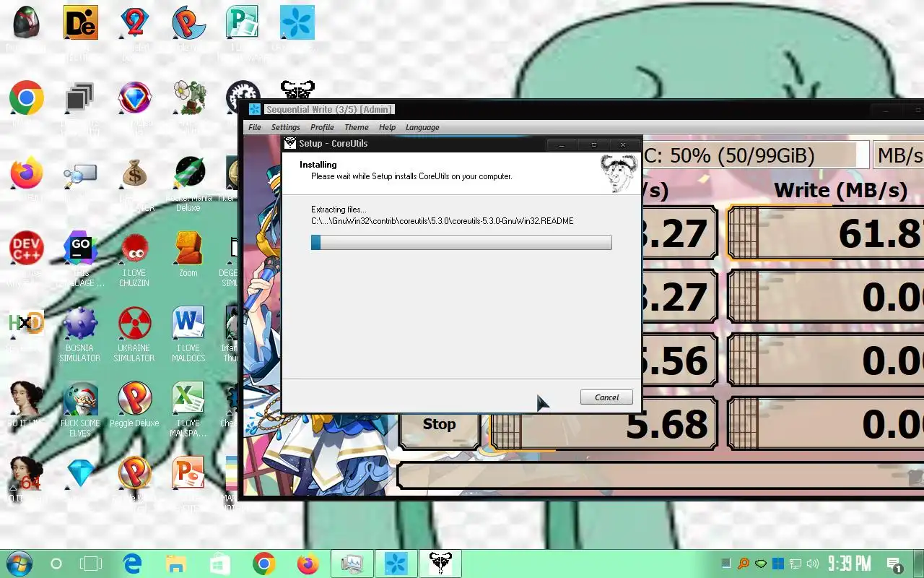Image resolution: width=924 pixels, height=578 pixels.
Task: Open the Windows Start menu
Action: [18, 564]
